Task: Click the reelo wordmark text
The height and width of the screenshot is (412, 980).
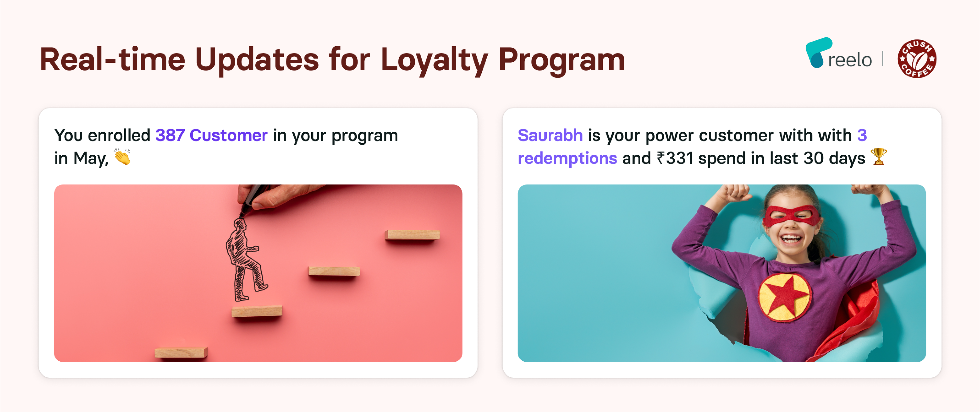Action: click(850, 60)
